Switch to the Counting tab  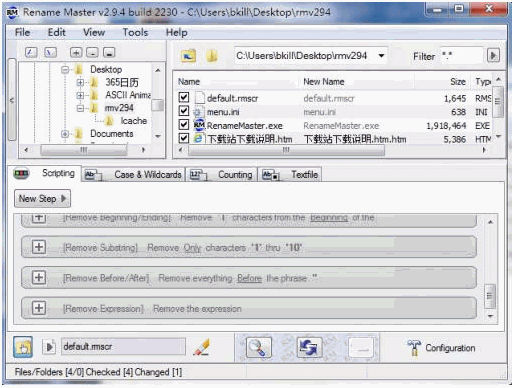tap(221, 174)
